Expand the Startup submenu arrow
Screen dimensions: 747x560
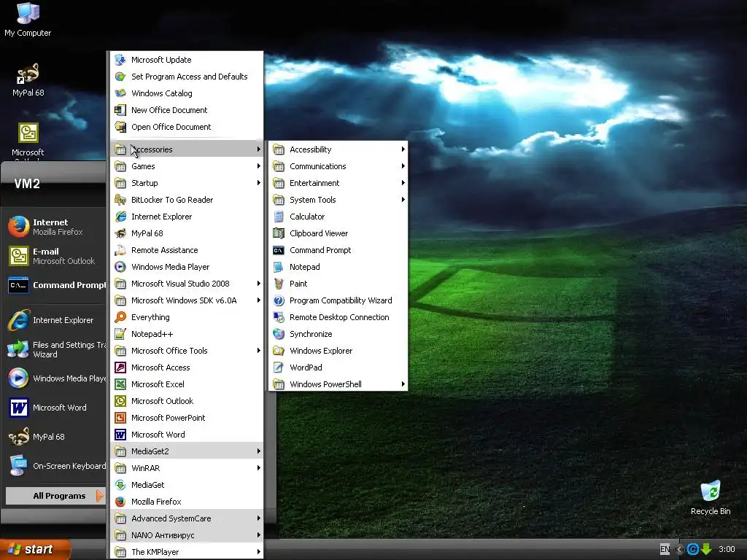click(259, 183)
